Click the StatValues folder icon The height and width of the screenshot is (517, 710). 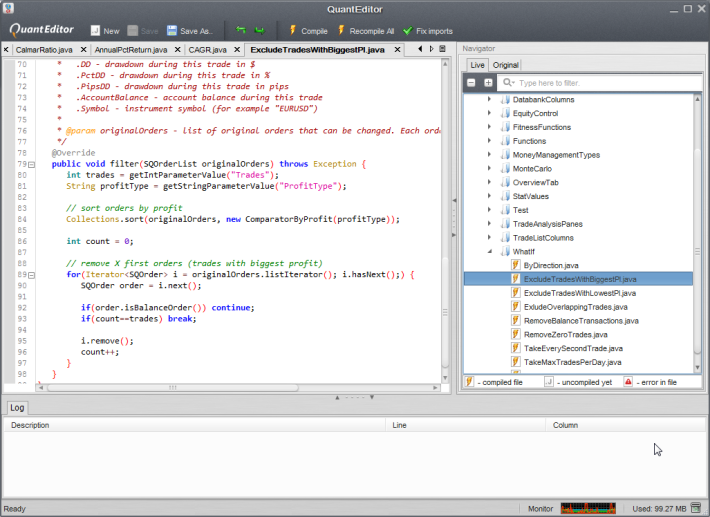pyautogui.click(x=505, y=196)
